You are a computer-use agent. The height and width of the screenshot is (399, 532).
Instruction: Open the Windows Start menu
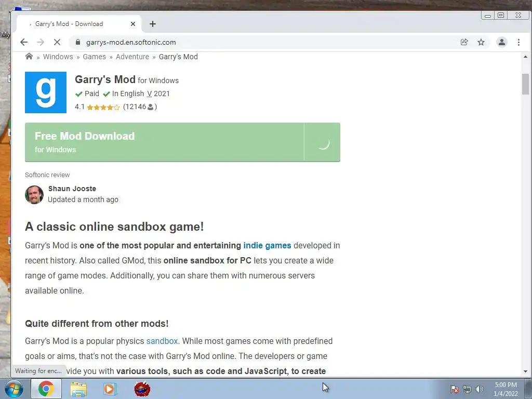click(x=14, y=389)
